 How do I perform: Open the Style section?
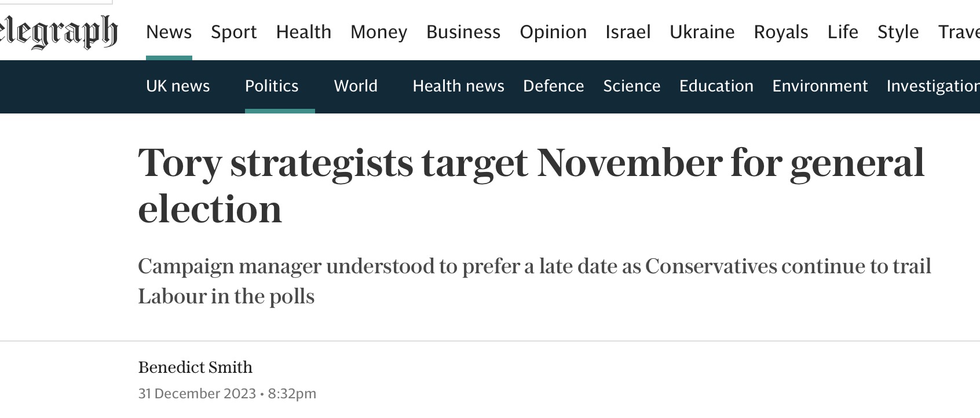(898, 32)
